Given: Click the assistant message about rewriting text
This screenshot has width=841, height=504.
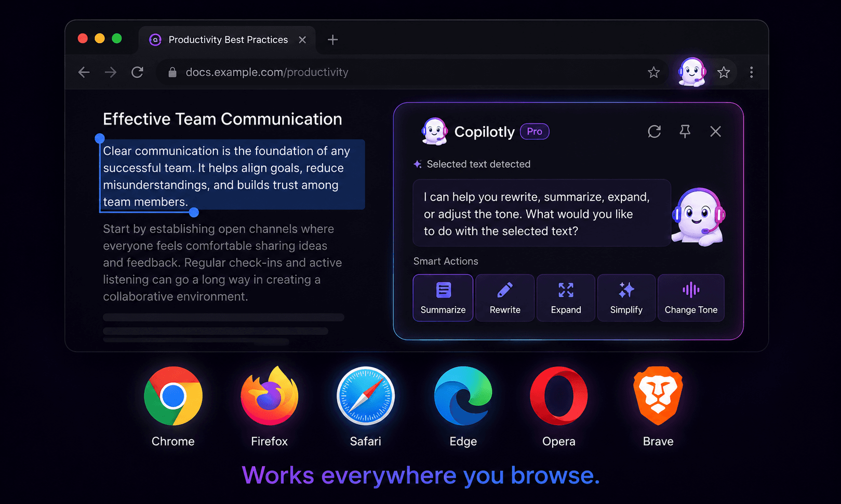Looking at the screenshot, I should (x=541, y=213).
